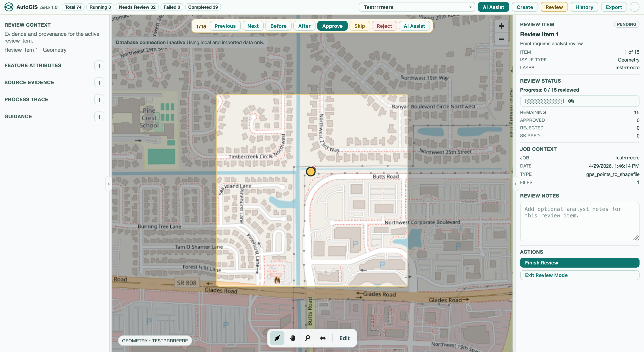
Task: Click the Needs Review 32 pill
Action: click(x=137, y=7)
